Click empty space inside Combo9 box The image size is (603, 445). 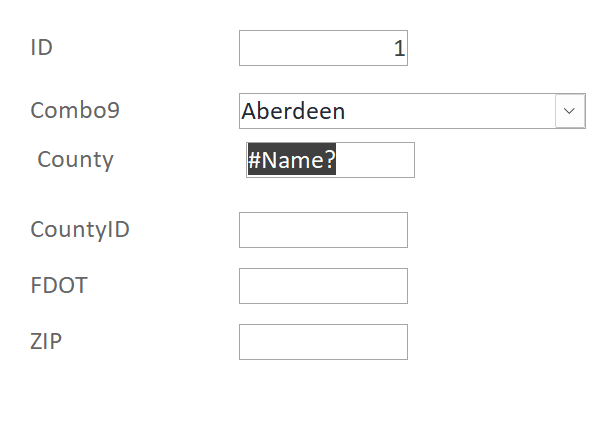click(450, 112)
